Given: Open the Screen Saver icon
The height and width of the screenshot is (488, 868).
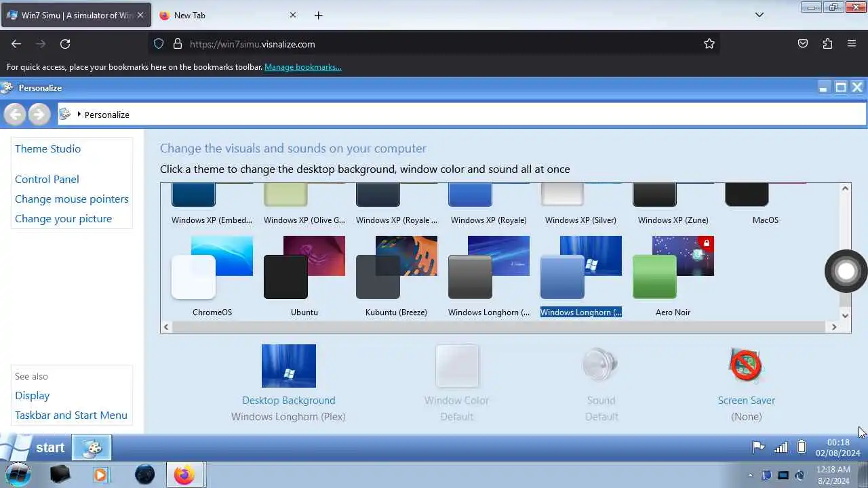Looking at the screenshot, I should tap(747, 366).
